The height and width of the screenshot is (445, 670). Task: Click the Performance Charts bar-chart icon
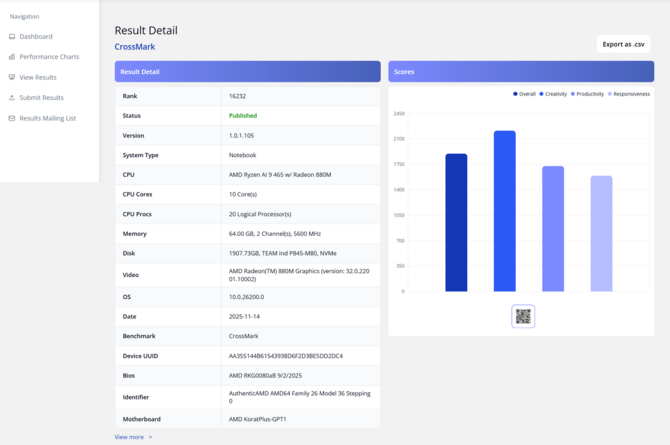point(12,57)
